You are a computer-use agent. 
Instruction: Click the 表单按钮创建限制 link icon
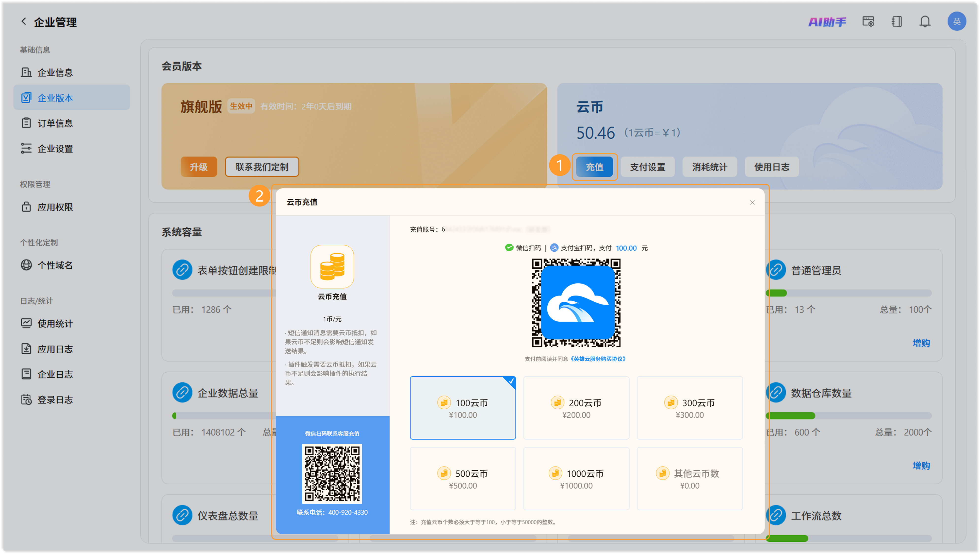point(182,270)
